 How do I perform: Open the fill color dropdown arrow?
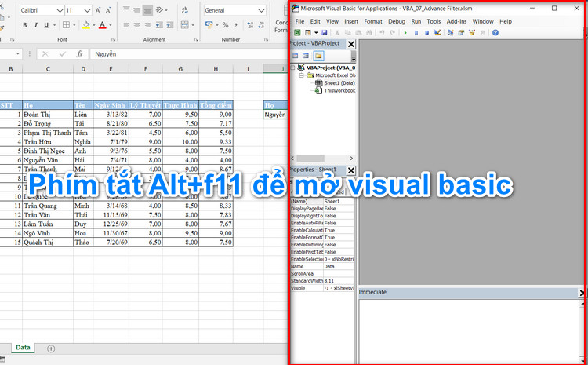click(x=94, y=25)
